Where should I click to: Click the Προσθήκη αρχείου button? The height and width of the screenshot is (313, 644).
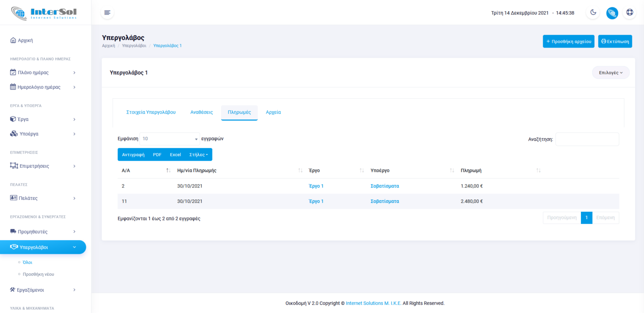point(568,42)
